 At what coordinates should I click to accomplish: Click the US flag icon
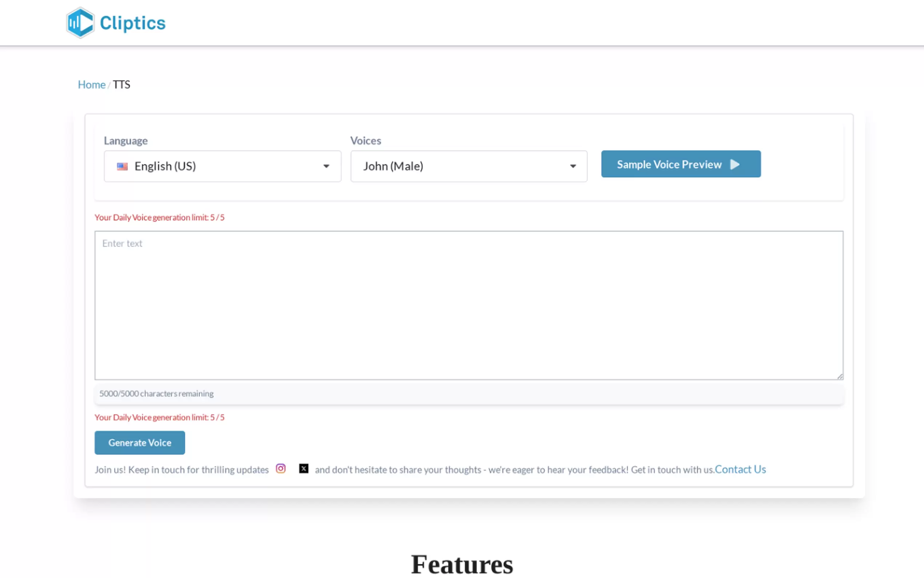click(x=122, y=166)
